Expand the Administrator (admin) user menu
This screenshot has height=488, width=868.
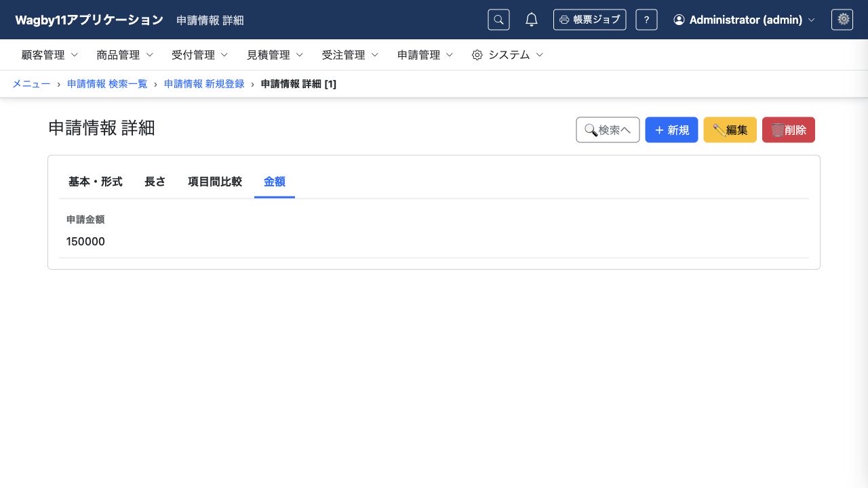click(744, 20)
